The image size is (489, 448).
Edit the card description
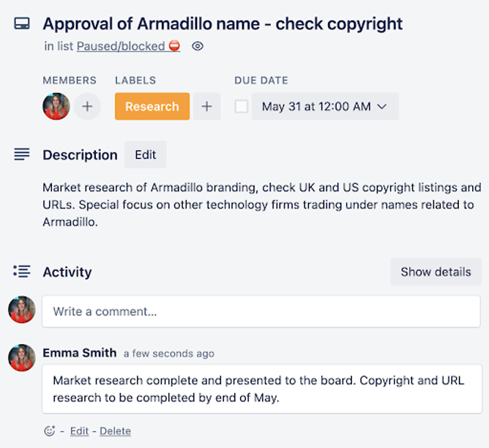[146, 154]
